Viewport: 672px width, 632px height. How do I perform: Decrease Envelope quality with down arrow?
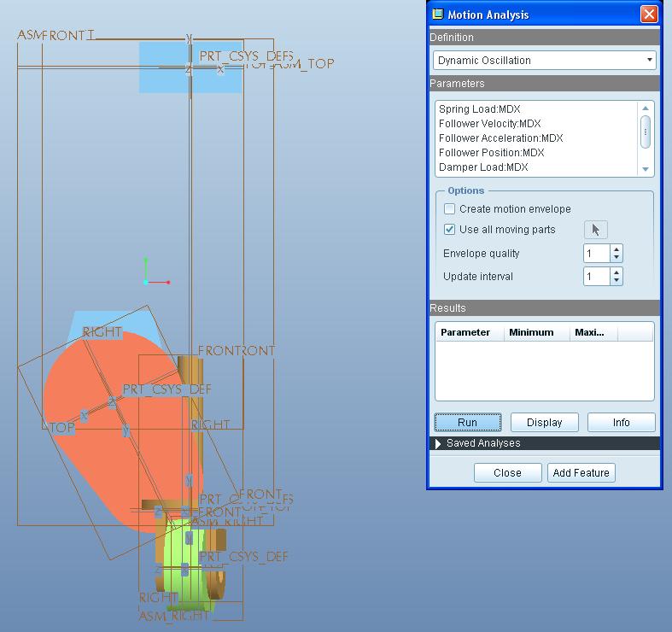click(616, 257)
